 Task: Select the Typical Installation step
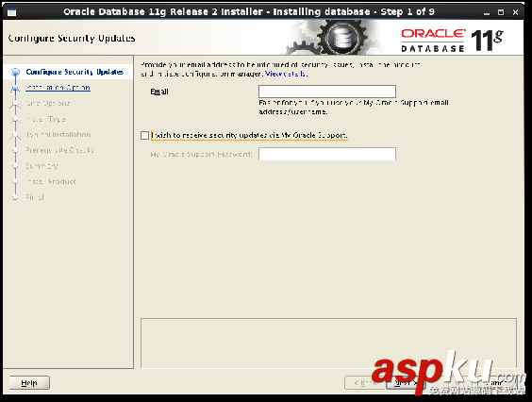pos(58,135)
